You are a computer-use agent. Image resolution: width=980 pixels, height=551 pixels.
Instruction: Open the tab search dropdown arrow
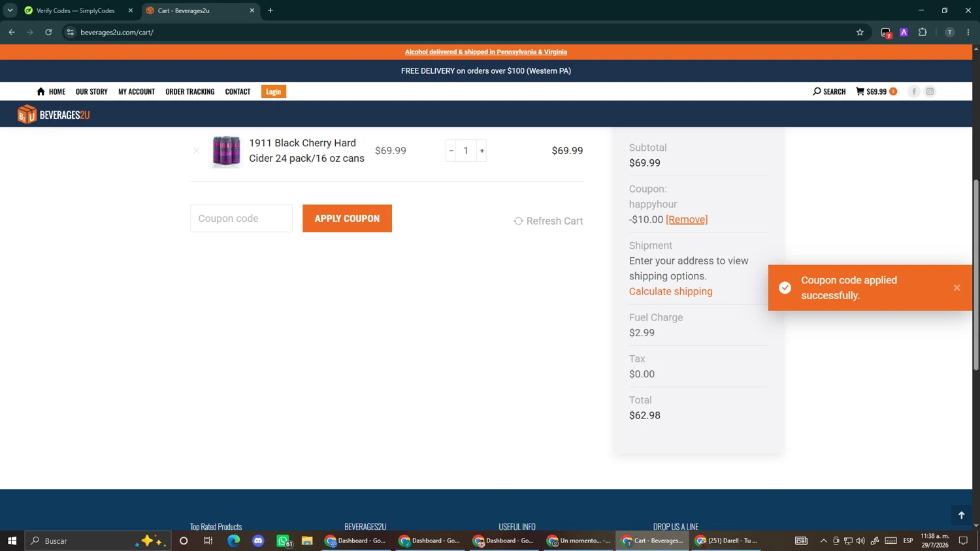(x=10, y=10)
